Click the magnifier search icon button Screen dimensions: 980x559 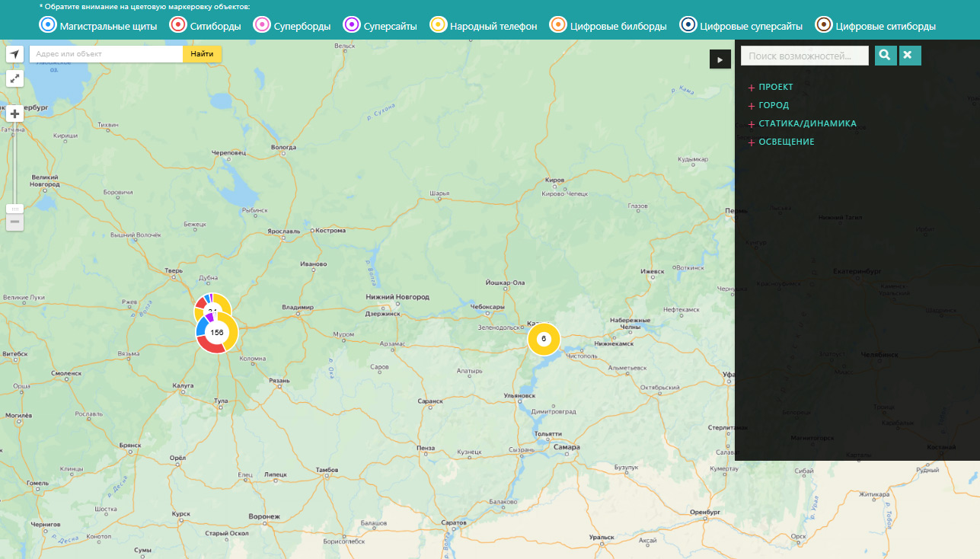[886, 55]
